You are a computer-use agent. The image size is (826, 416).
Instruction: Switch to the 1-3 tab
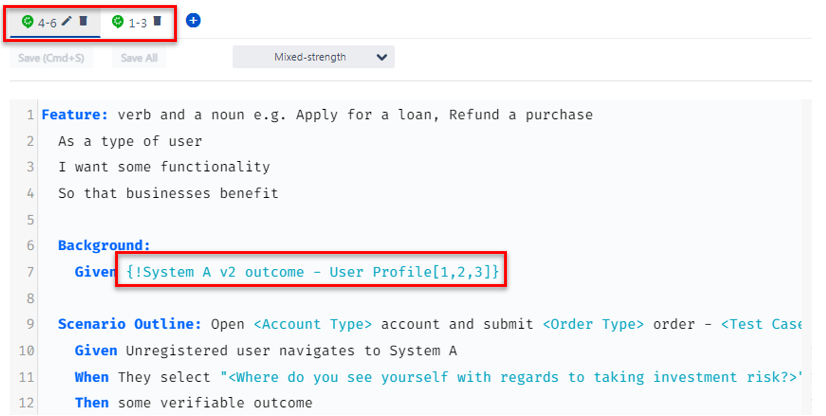pos(137,23)
